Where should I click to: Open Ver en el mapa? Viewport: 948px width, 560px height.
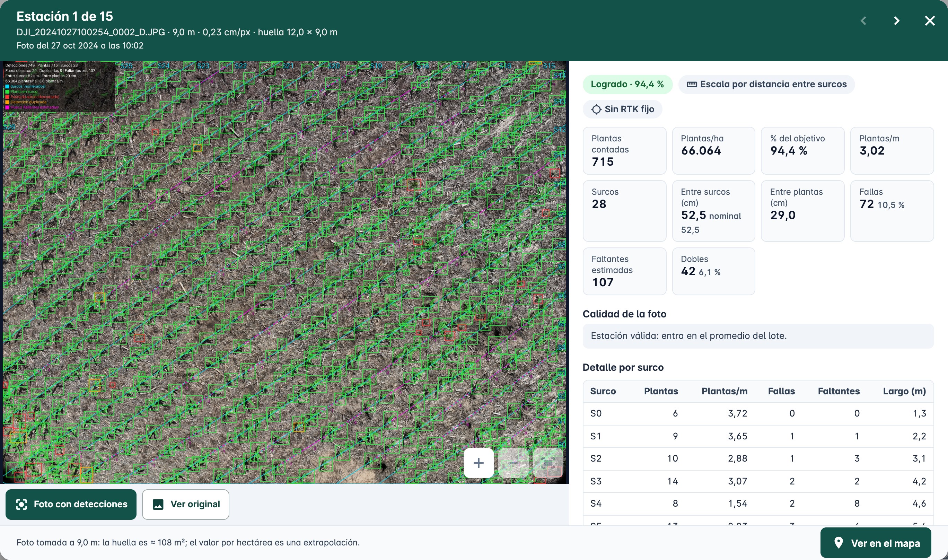[876, 543]
